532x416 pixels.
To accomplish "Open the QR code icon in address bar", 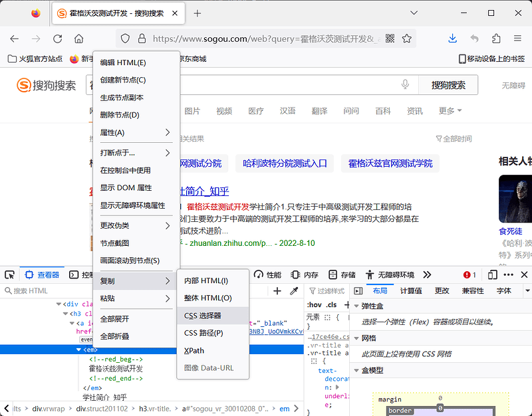I will coord(390,39).
